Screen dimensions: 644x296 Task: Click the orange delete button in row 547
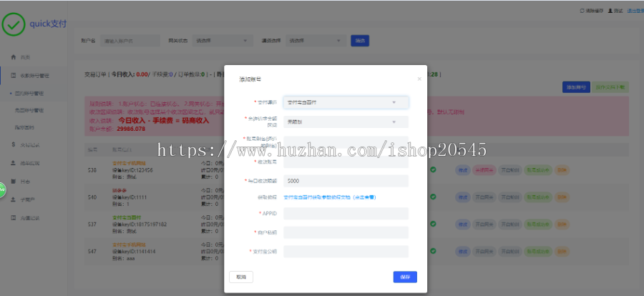point(562,251)
